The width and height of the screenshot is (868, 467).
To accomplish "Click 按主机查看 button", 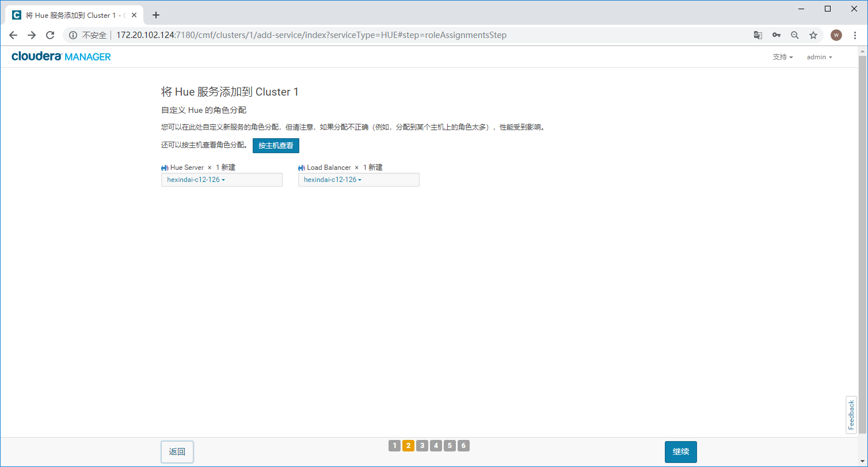I will [276, 146].
